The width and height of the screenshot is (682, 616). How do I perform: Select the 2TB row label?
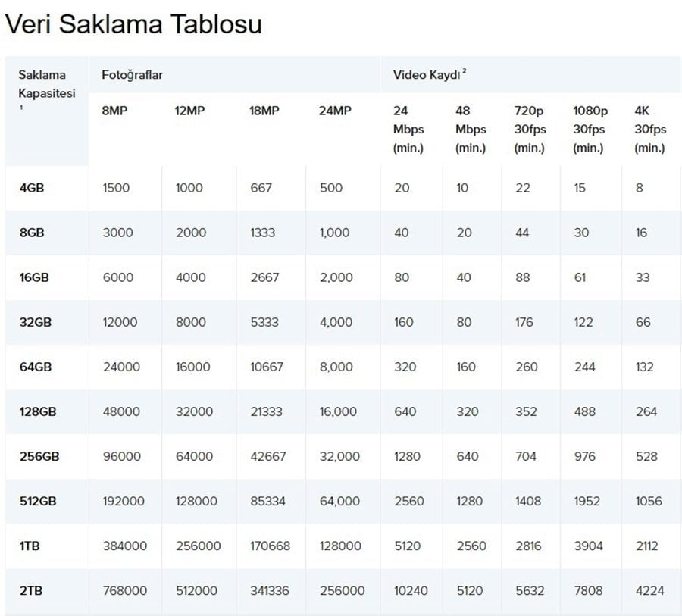[x=31, y=590]
